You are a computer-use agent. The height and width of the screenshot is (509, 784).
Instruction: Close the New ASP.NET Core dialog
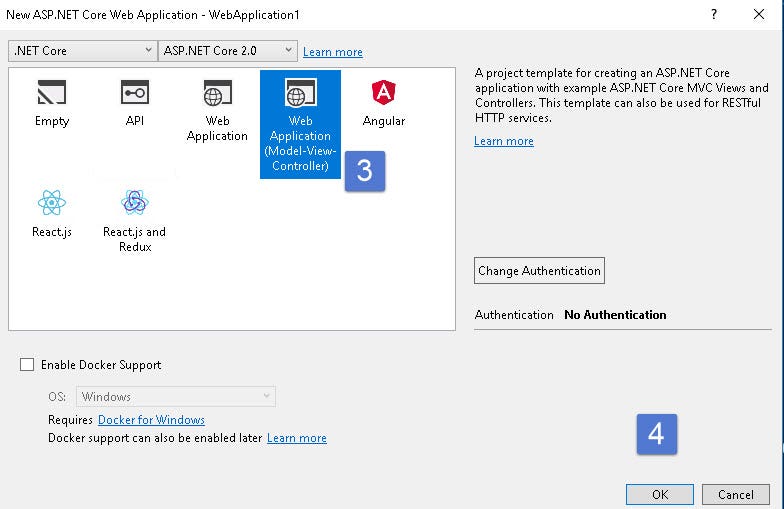pos(759,14)
